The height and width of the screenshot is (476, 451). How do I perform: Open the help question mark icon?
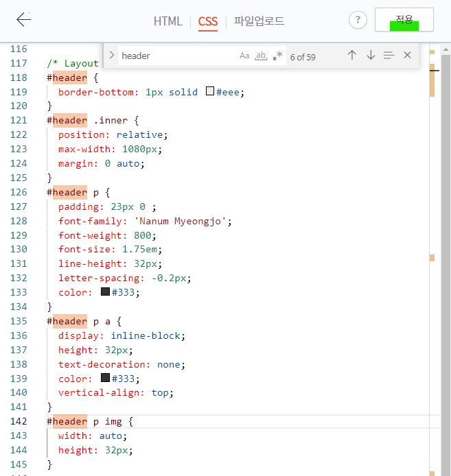[x=358, y=20]
